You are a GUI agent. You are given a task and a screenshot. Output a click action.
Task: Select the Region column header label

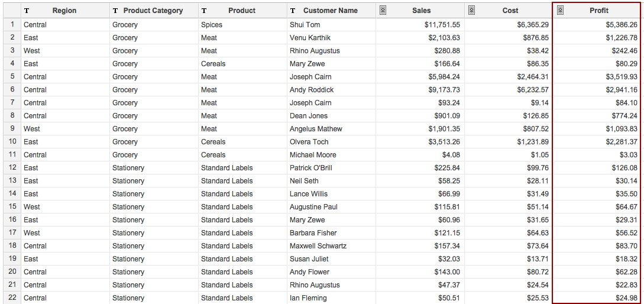[x=64, y=11]
